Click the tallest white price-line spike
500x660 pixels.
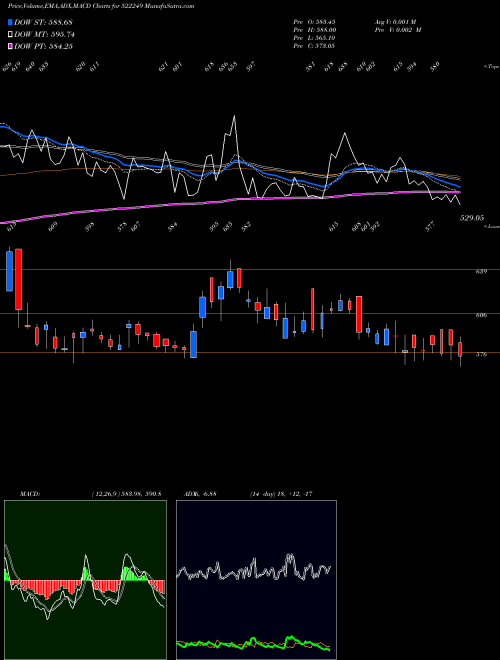(234, 117)
